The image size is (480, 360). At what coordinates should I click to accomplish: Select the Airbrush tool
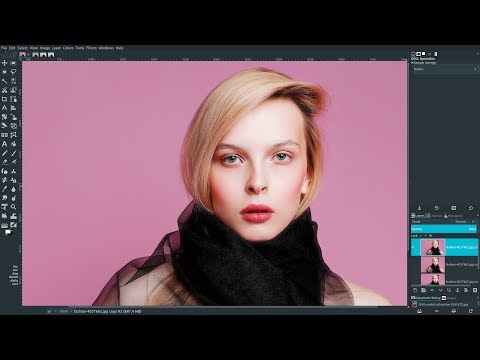click(13, 162)
